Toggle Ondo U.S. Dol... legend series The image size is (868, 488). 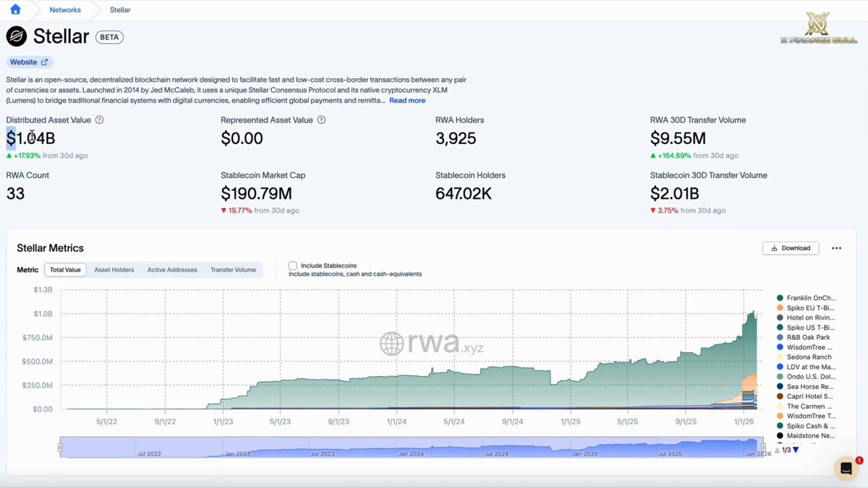tap(807, 377)
